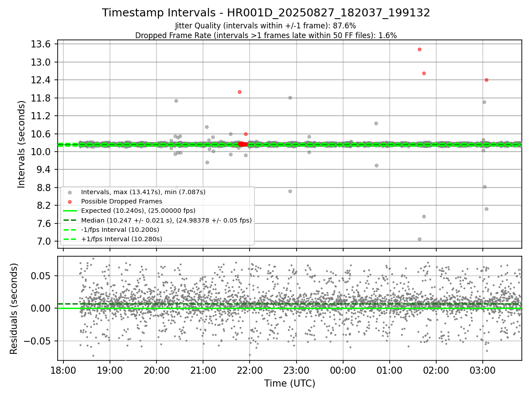Image resolution: width=532 pixels, height=399 pixels.
Task: Click the y-axis tick label 7.6
Action: tap(44, 223)
